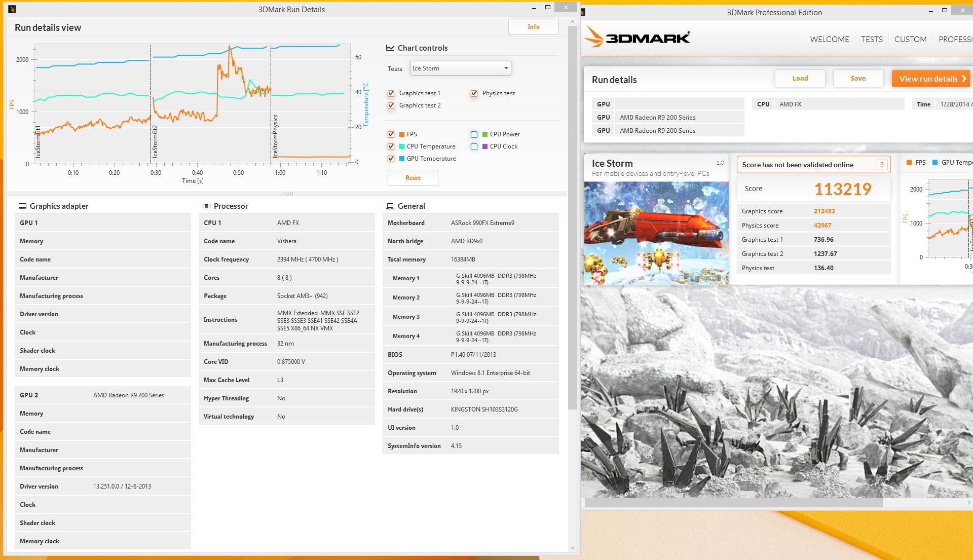This screenshot has width=973, height=560.
Task: Click the IceStormPhysics marker line on chart
Action: pos(271,104)
